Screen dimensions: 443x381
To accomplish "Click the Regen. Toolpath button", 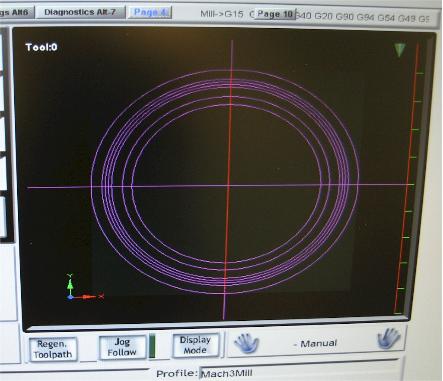I will click(x=53, y=349).
